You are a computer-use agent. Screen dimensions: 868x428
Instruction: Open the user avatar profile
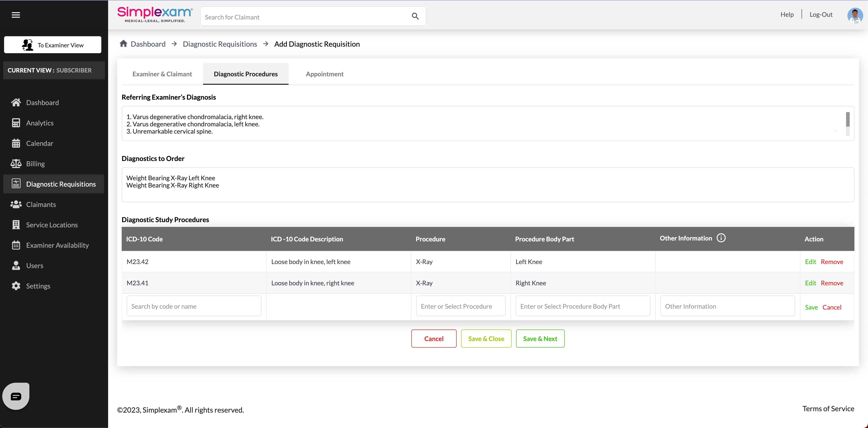(855, 15)
